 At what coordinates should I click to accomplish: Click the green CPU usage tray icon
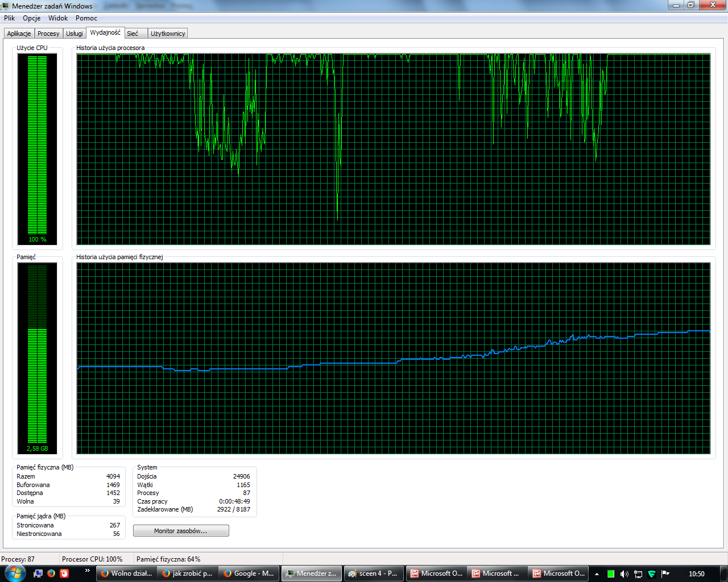point(611,574)
